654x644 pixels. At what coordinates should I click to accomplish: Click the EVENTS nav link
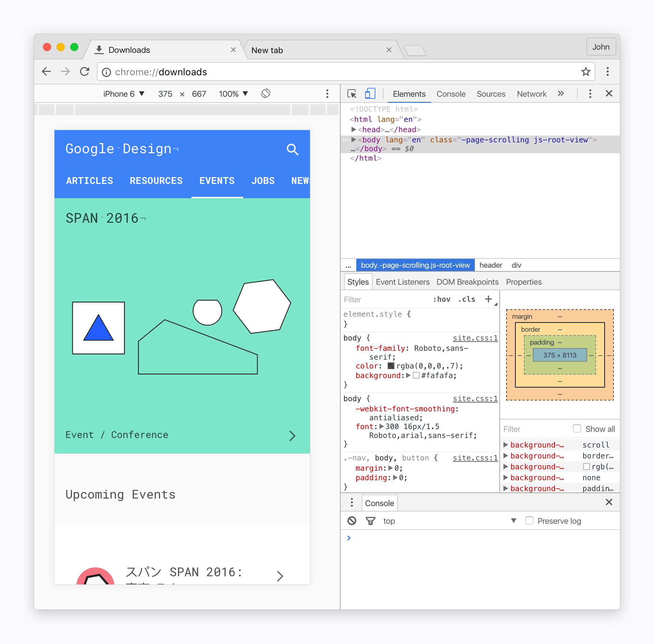(x=217, y=180)
